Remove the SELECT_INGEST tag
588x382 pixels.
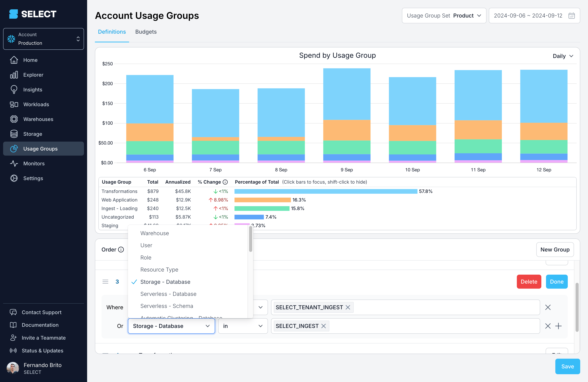tap(324, 326)
